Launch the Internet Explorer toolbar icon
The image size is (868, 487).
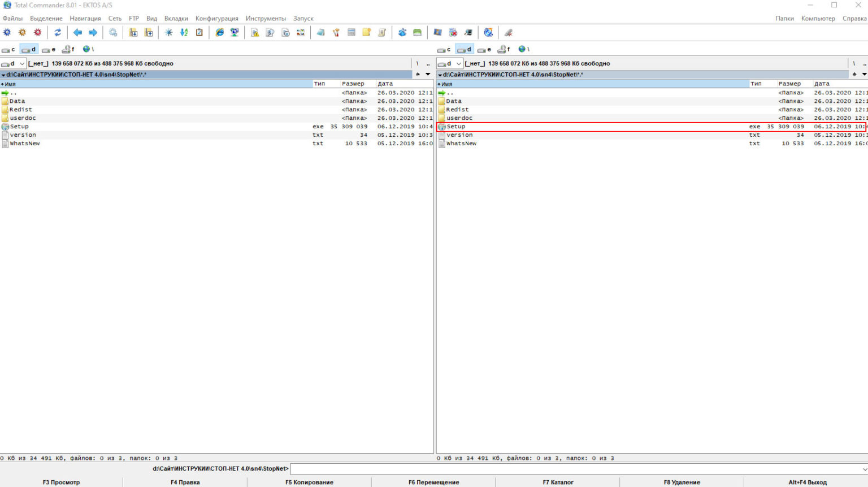click(x=219, y=33)
